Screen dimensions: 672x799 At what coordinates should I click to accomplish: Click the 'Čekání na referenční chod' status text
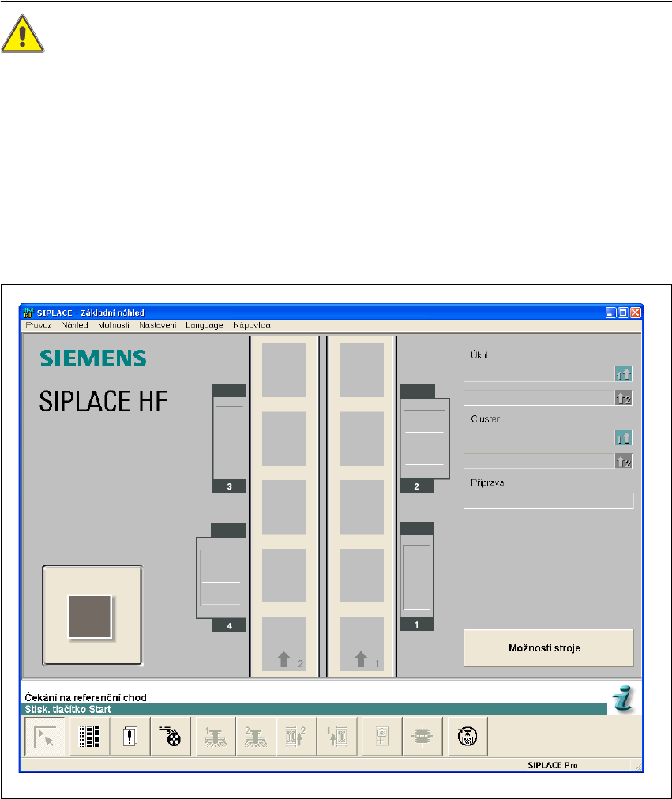pyautogui.click(x=85, y=698)
